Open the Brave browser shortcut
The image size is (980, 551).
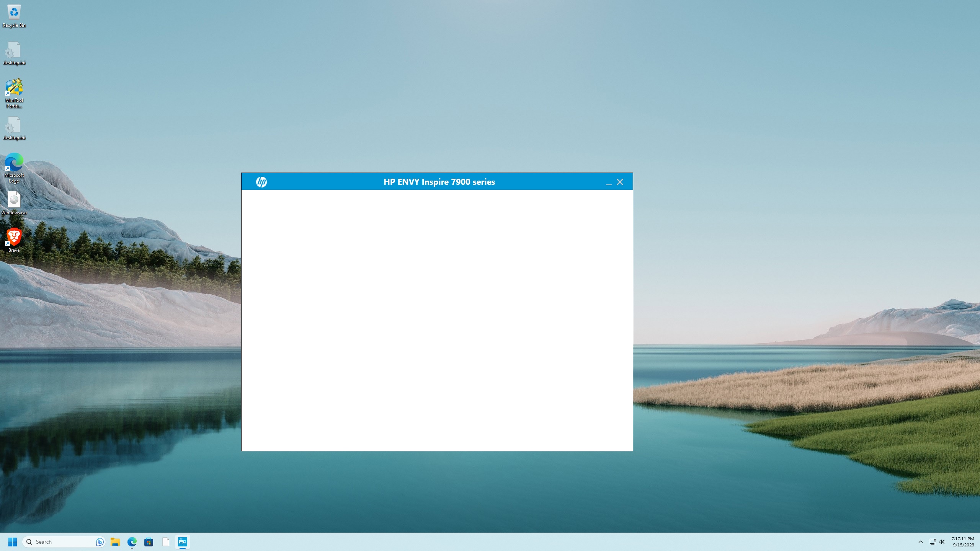pyautogui.click(x=13, y=237)
